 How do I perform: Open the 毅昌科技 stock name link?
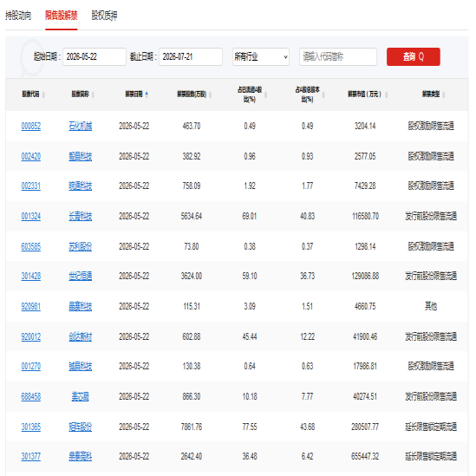80,156
